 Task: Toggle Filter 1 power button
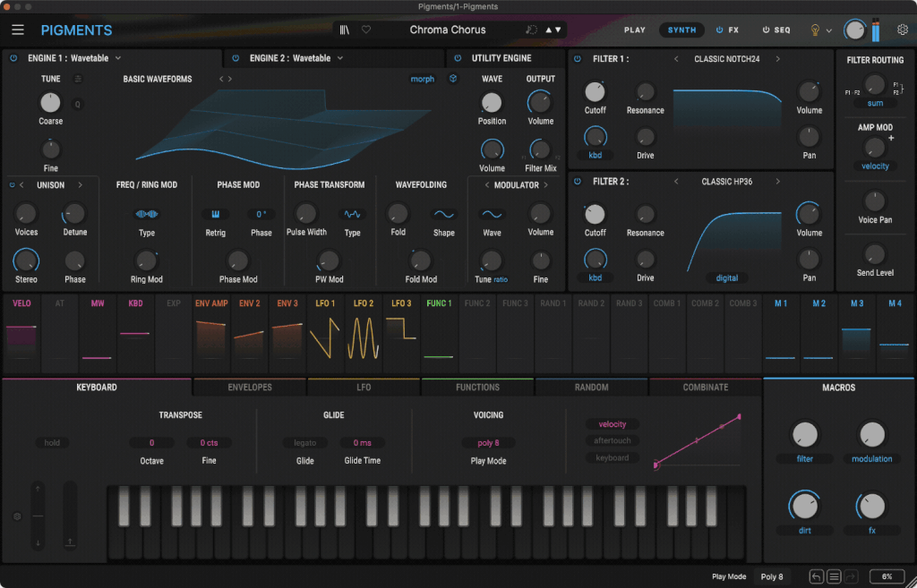(578, 58)
